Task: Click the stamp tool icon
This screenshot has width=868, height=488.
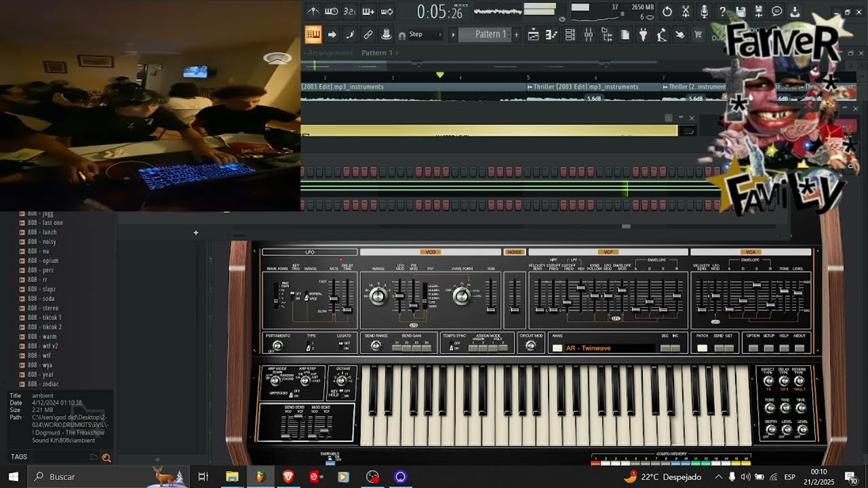Action: coord(386,35)
